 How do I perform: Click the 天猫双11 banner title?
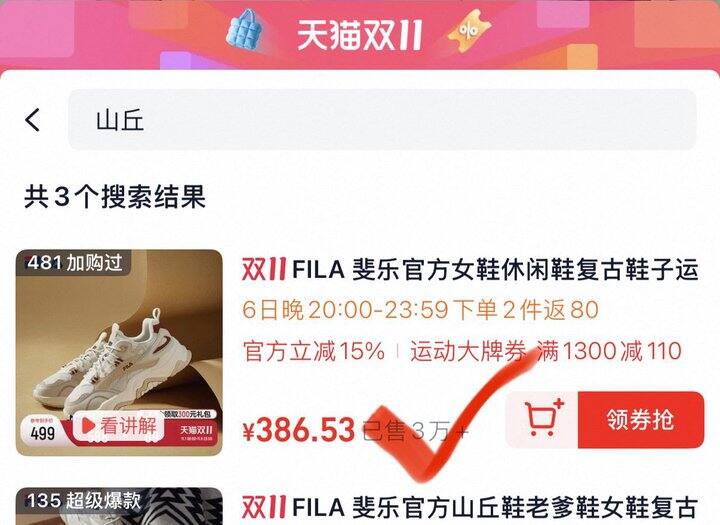point(359,34)
